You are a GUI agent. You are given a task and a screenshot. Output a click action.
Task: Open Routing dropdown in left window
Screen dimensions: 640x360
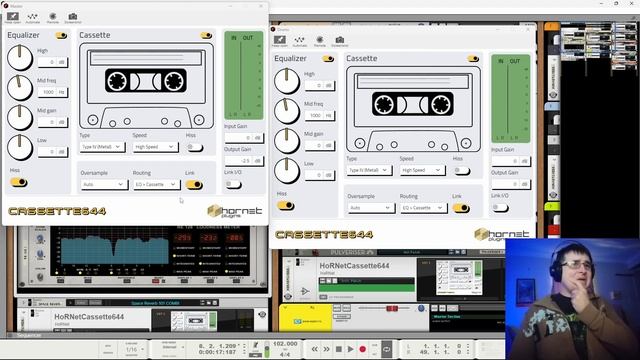[x=156, y=184]
